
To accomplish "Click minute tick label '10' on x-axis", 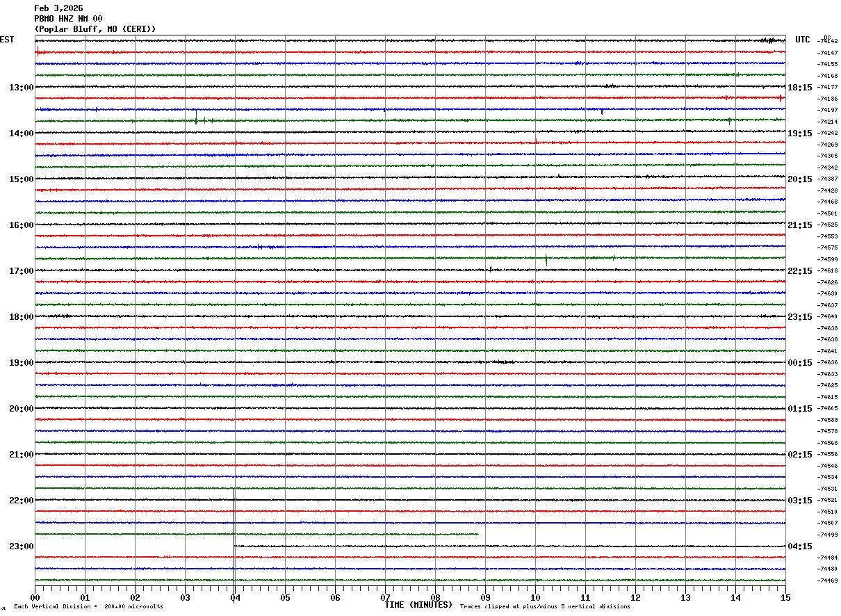I will click(x=535, y=597).
